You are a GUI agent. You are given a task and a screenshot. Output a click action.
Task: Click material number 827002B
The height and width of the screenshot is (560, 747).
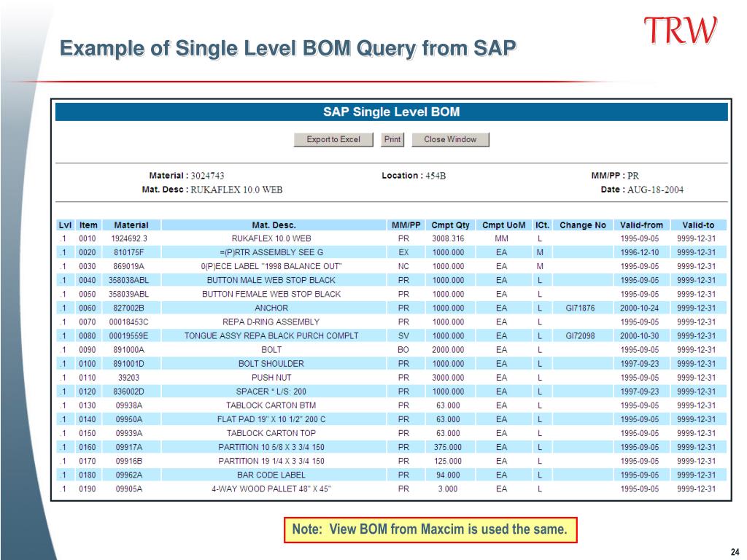coord(128,308)
